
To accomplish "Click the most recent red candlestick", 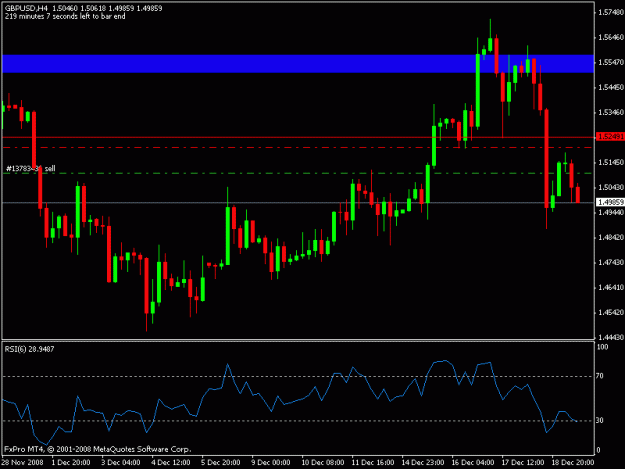I will pos(578,194).
